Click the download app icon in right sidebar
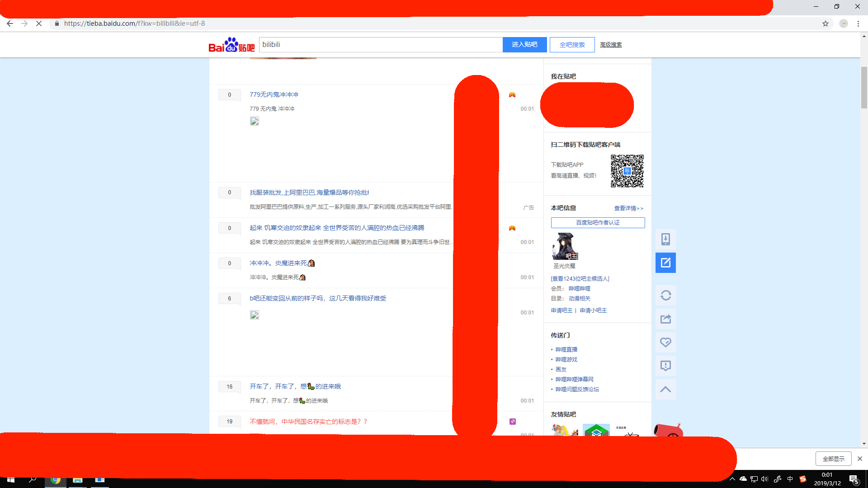Viewport: 868px width, 488px height. [665, 239]
